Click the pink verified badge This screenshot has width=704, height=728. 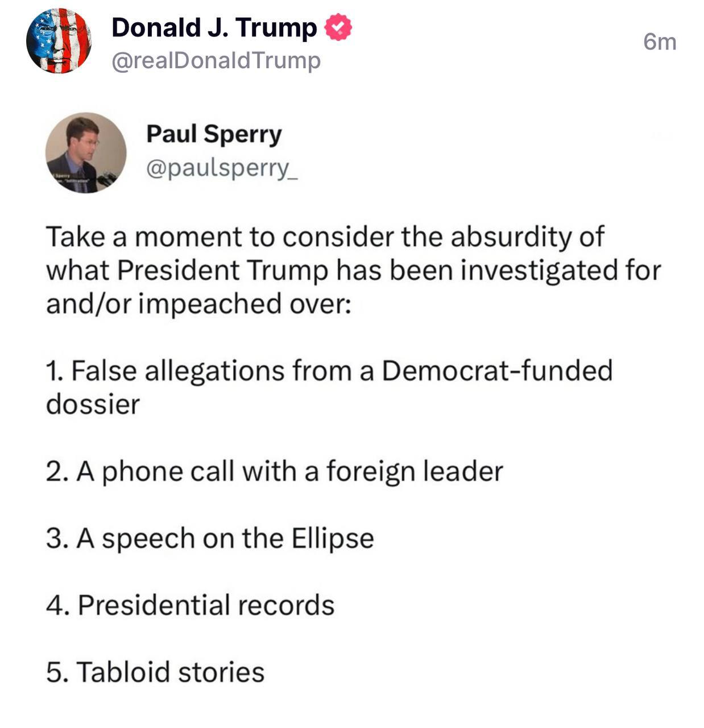[x=338, y=28]
